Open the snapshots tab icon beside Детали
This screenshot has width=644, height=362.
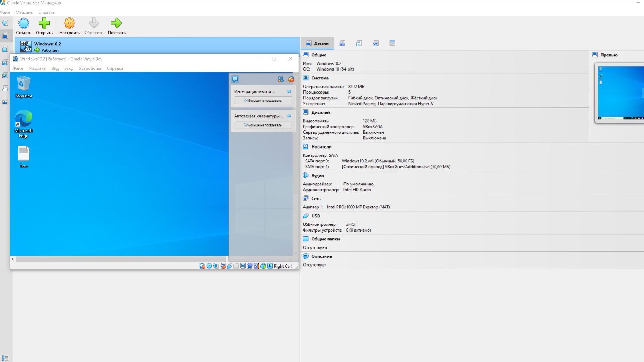click(x=342, y=43)
